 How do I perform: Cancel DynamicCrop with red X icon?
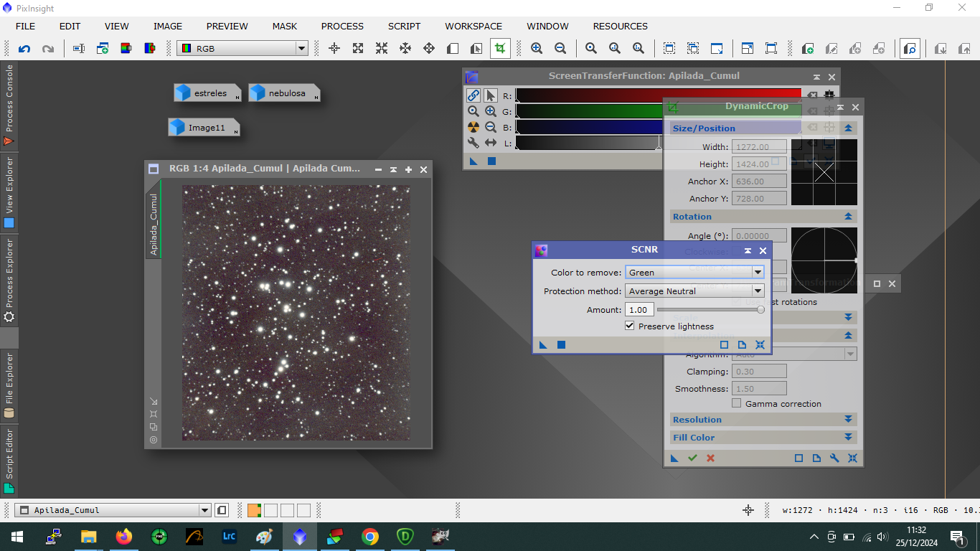(710, 458)
